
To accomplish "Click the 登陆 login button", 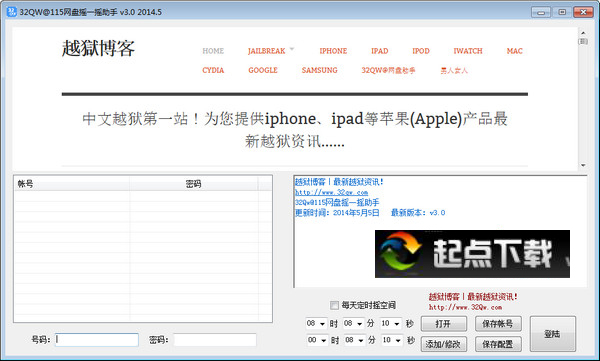I will (x=553, y=334).
